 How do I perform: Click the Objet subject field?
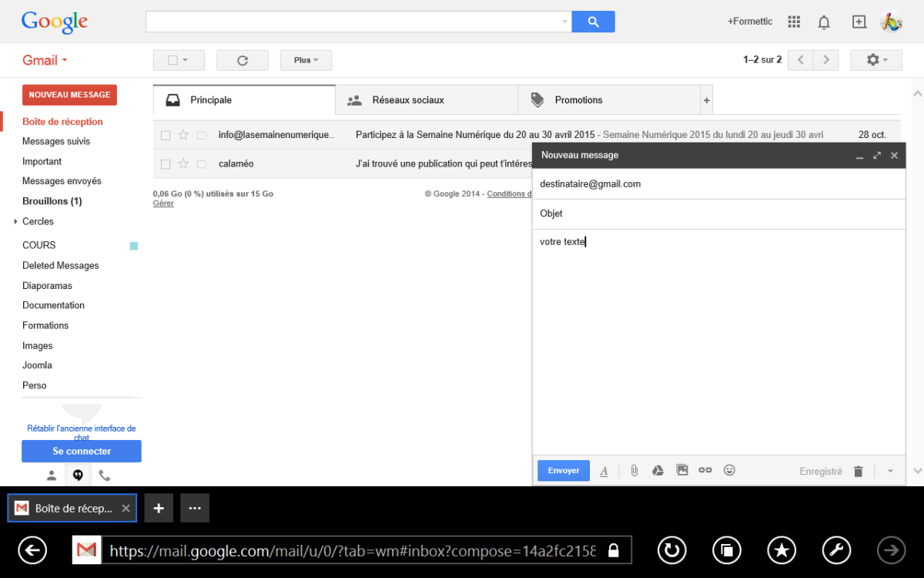(x=719, y=213)
